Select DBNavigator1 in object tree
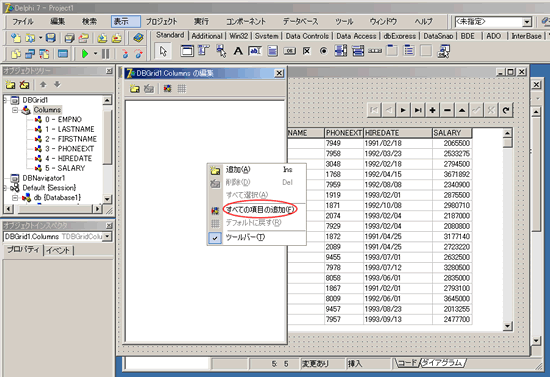Viewport: 550px width, 377px height. coord(43,178)
